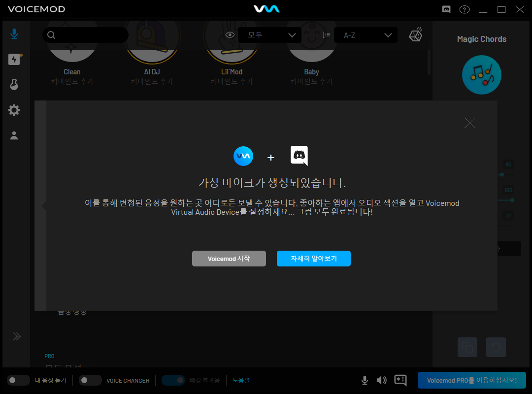
Task: Click the feedback chat icon in bottom bar
Action: point(400,380)
